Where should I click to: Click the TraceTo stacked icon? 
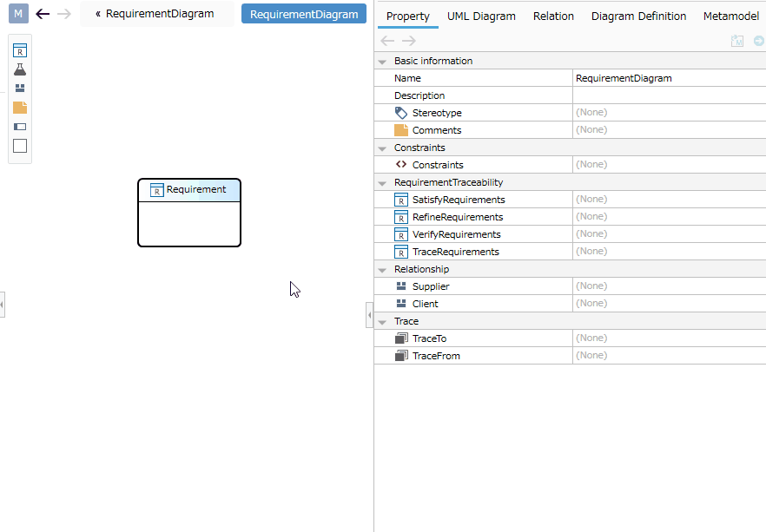point(401,338)
